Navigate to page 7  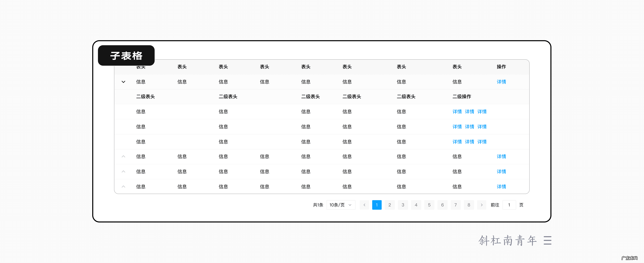456,205
